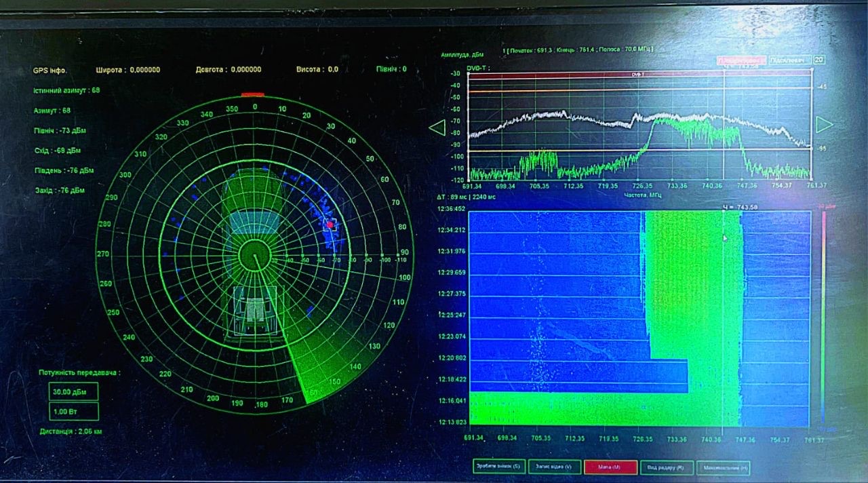Screen dimensions: 868x483
Task: Click the «Амплітуда, дБм» axis label
Action: tap(461, 55)
